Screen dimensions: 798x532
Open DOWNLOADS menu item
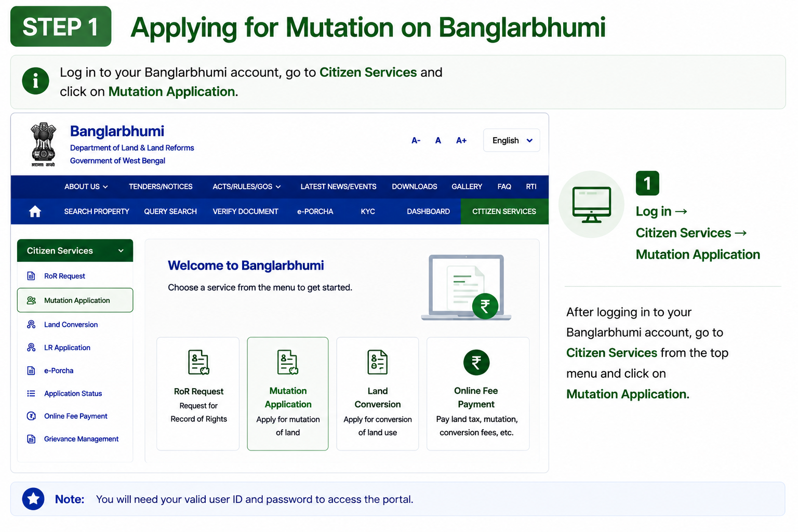click(x=415, y=187)
